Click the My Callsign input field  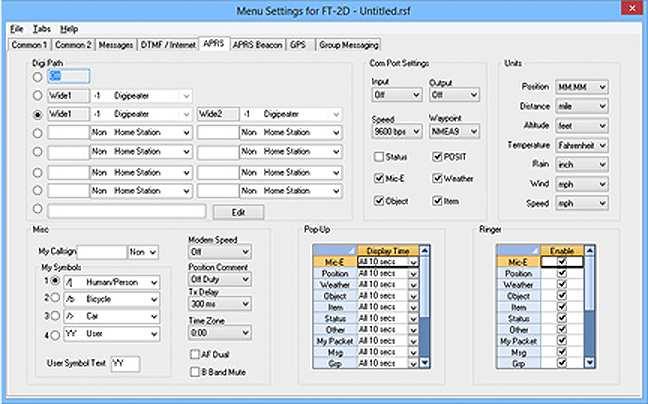102,252
